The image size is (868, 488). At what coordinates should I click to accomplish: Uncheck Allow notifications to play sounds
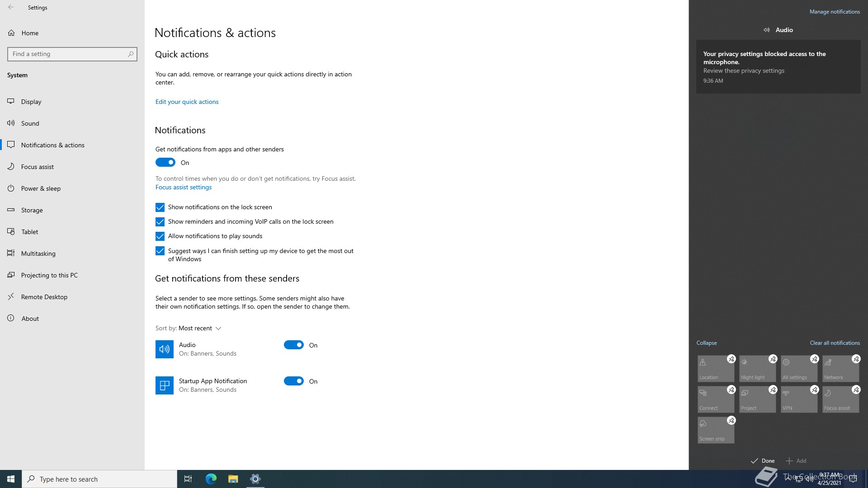pyautogui.click(x=160, y=236)
